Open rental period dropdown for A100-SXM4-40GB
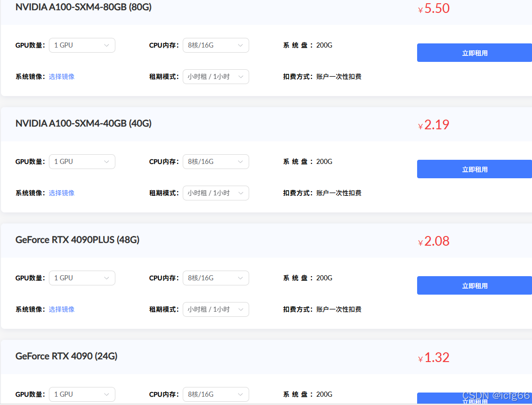The width and height of the screenshot is (532, 405). pos(215,193)
